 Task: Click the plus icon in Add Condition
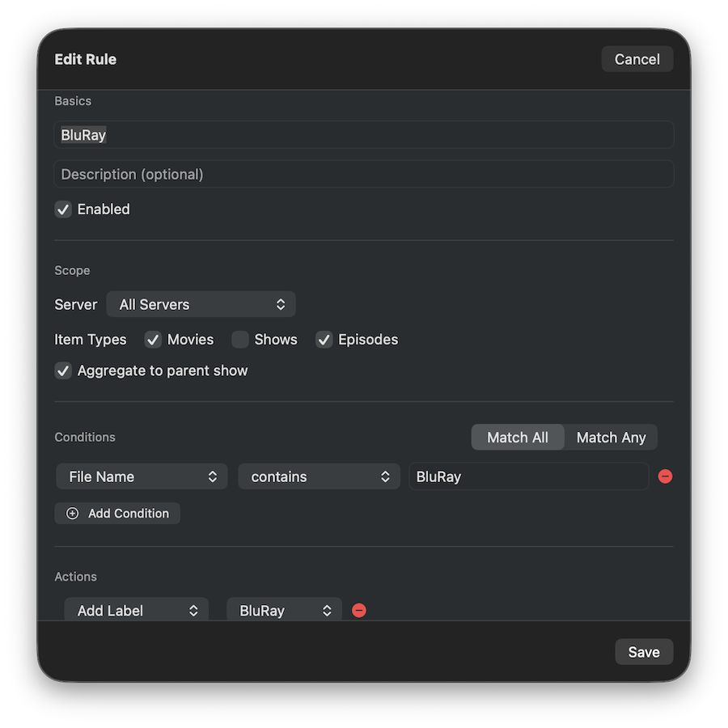pyautogui.click(x=73, y=513)
